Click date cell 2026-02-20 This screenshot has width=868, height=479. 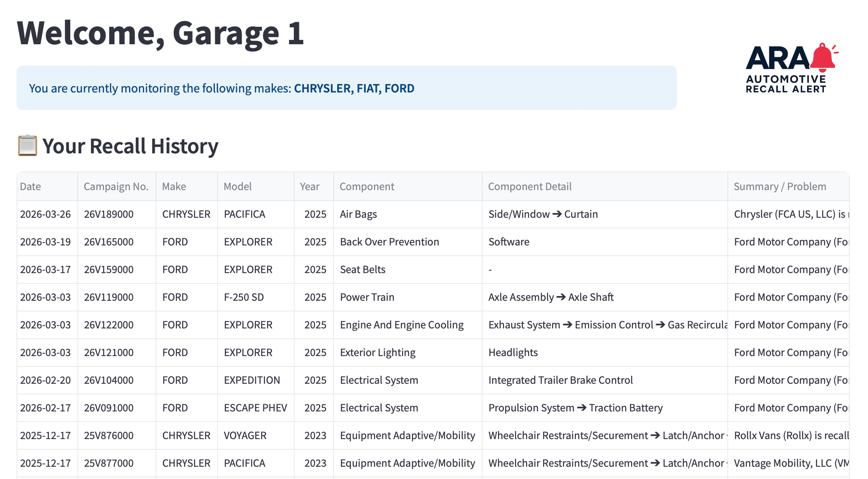47,380
